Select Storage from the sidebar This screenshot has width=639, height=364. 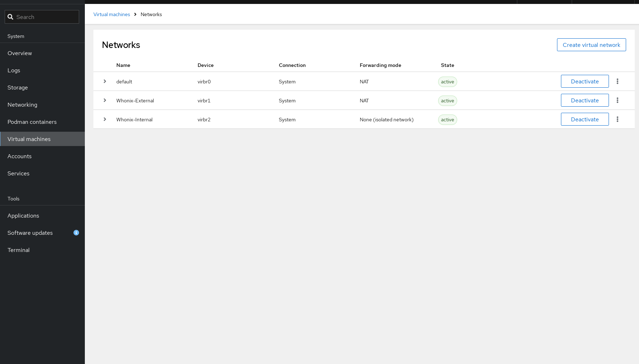click(18, 87)
